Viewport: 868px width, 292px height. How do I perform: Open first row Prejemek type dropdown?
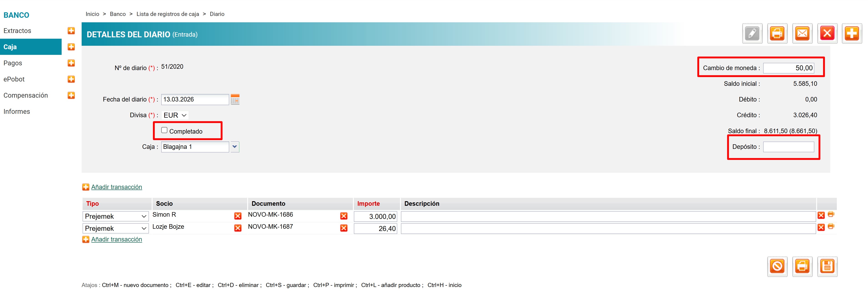click(x=116, y=216)
